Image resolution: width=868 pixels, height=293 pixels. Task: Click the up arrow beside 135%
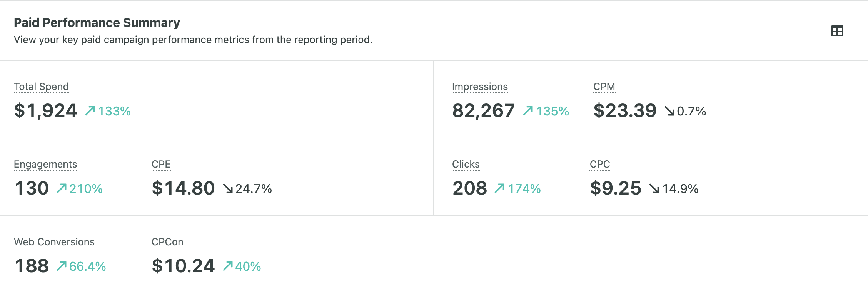[528, 111]
